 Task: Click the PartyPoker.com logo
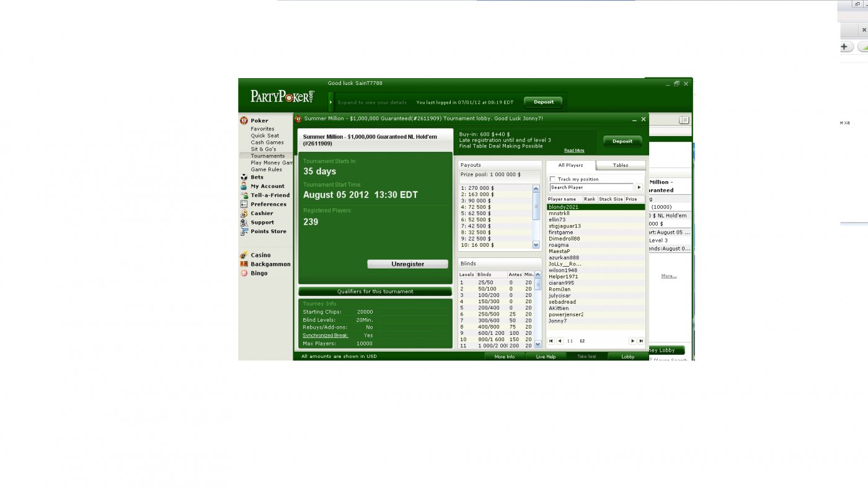(282, 96)
